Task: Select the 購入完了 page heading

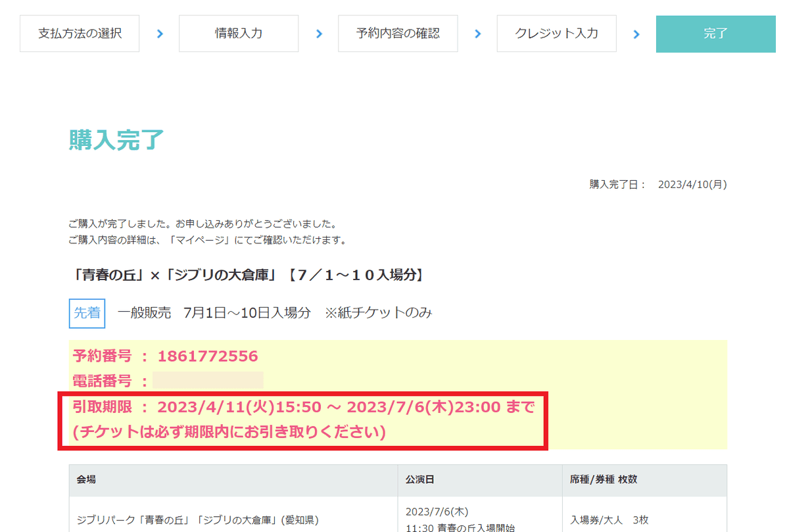Action: point(117,139)
